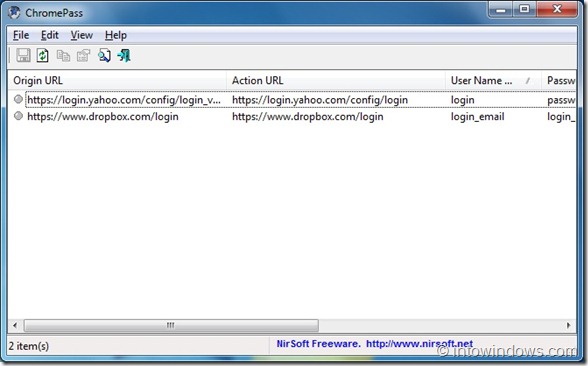The height and width of the screenshot is (366, 588).
Task: Click the Refresh toolbar icon
Action: 43,56
